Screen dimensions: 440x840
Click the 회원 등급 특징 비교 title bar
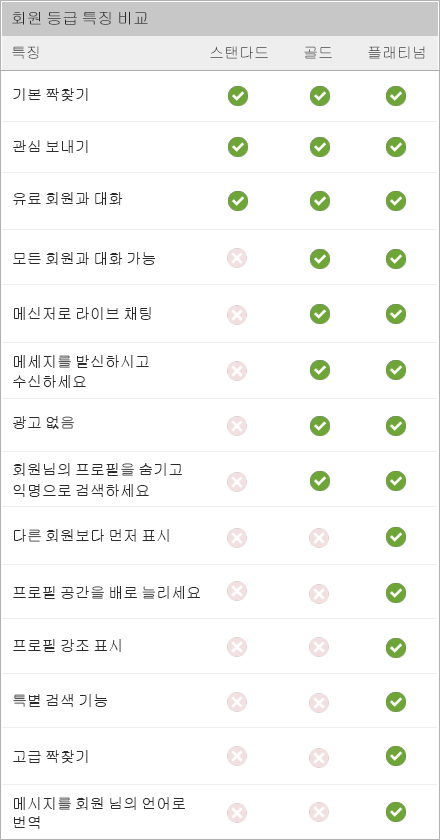pyautogui.click(x=220, y=19)
